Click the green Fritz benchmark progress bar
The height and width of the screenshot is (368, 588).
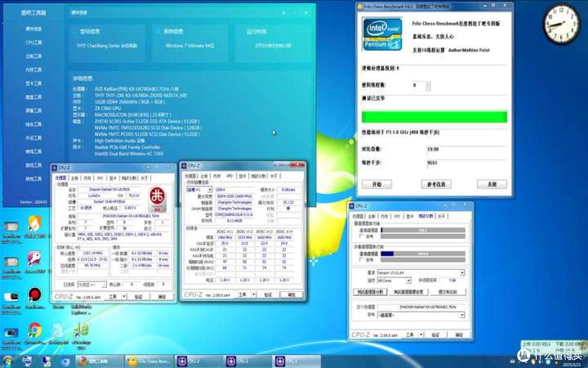click(x=434, y=117)
